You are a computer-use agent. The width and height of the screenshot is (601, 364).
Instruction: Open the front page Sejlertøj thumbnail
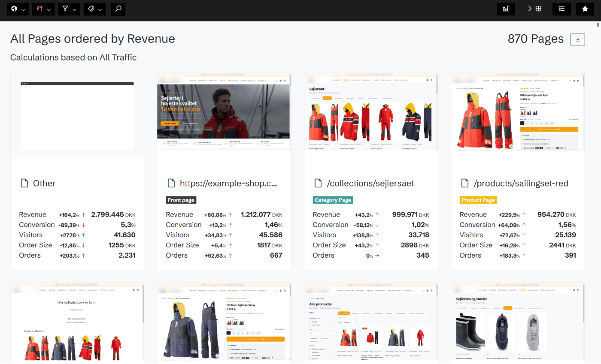click(224, 111)
